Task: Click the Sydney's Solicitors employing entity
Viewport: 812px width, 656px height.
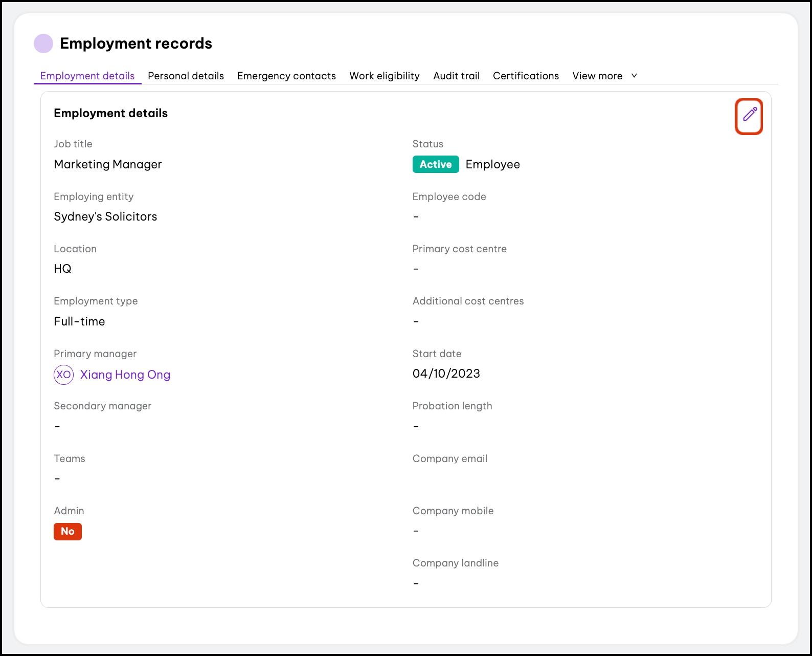Action: [x=105, y=216]
